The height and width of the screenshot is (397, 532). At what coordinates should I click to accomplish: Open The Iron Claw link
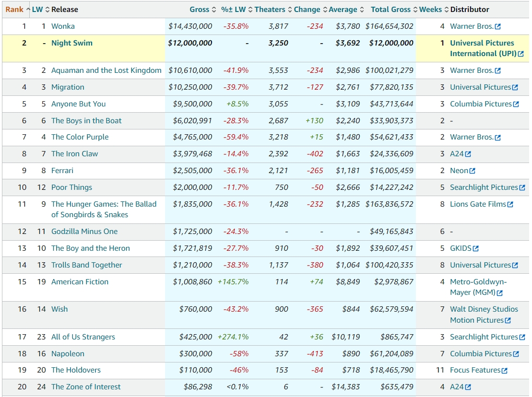[x=74, y=153]
